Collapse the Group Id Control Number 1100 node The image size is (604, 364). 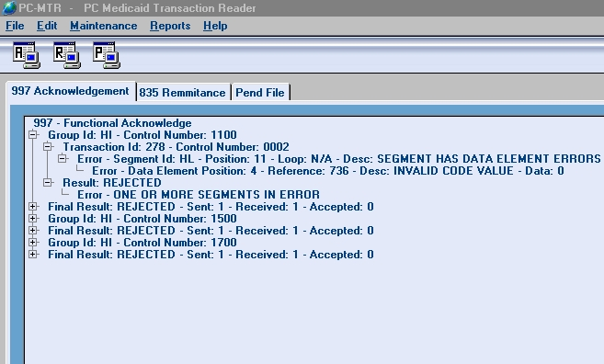pyautogui.click(x=33, y=135)
